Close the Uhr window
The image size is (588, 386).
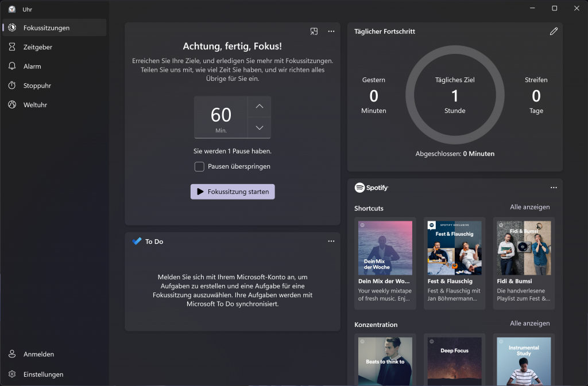577,8
